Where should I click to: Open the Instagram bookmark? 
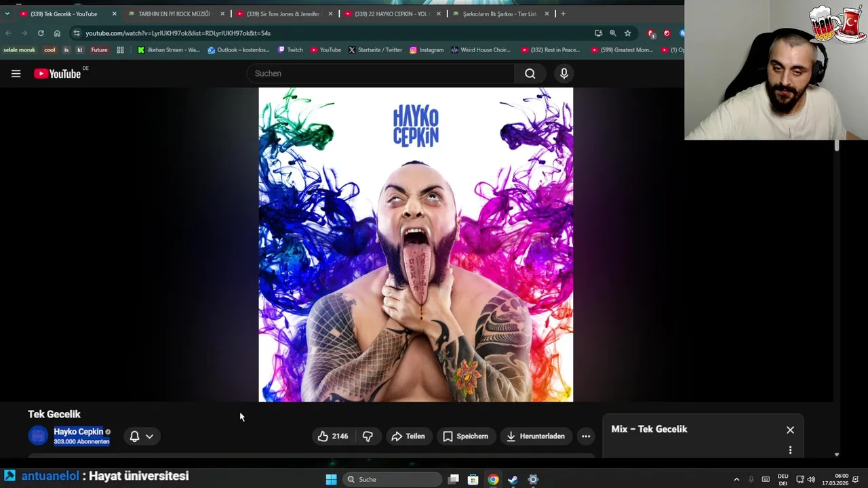click(x=427, y=50)
